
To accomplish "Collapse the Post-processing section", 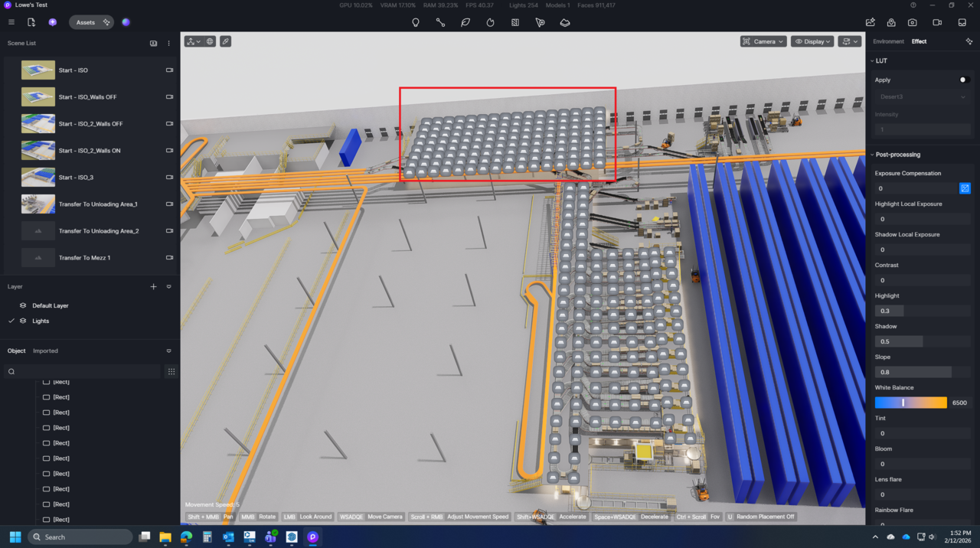I will [x=872, y=155].
